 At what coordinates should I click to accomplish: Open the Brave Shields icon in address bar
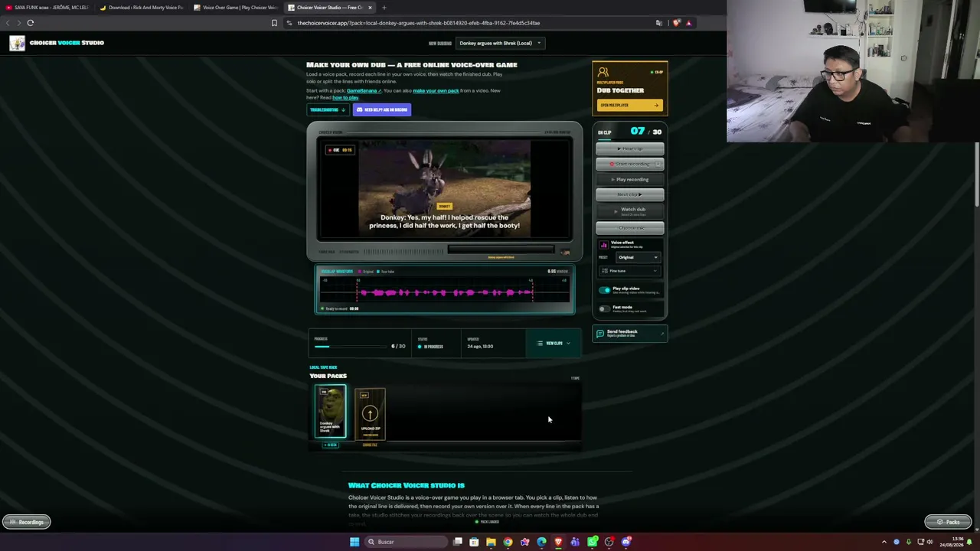point(676,23)
